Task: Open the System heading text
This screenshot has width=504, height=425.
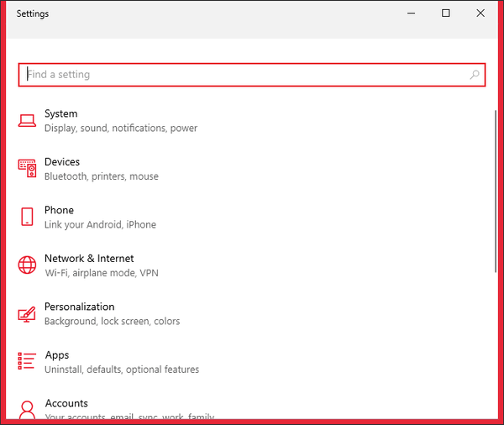Action: (60, 113)
